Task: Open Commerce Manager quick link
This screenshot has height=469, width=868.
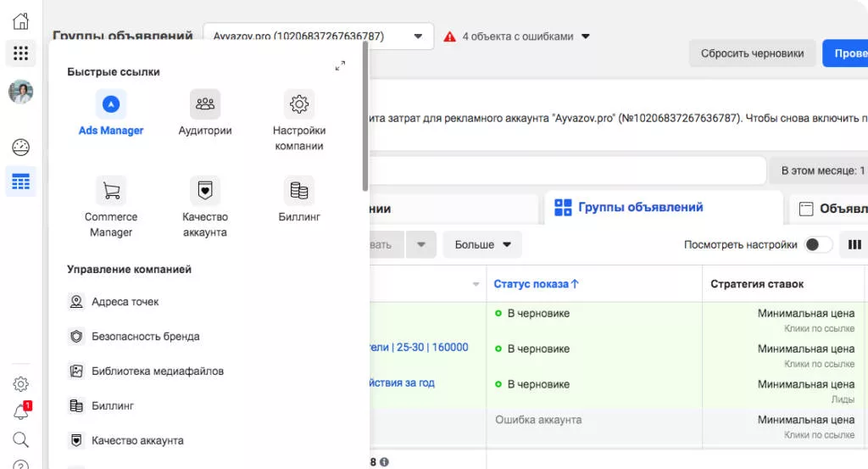Action: tap(111, 207)
